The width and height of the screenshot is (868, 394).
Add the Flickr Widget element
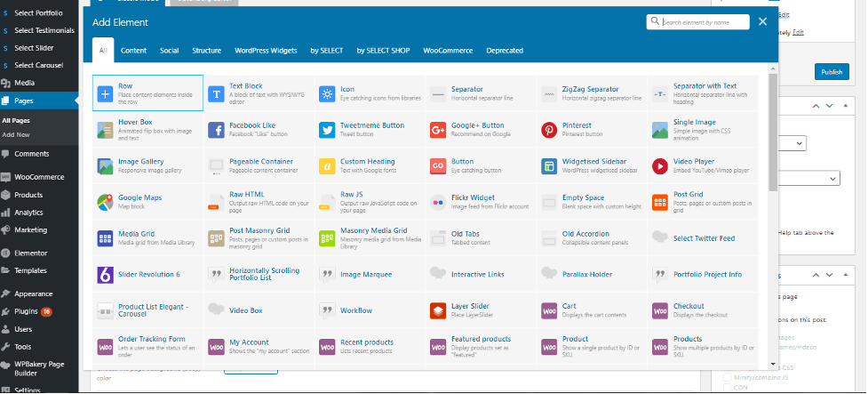coord(481,202)
